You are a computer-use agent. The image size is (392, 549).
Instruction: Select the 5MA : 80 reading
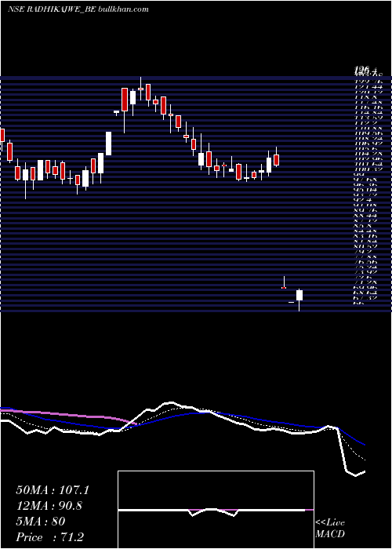[x=41, y=522]
